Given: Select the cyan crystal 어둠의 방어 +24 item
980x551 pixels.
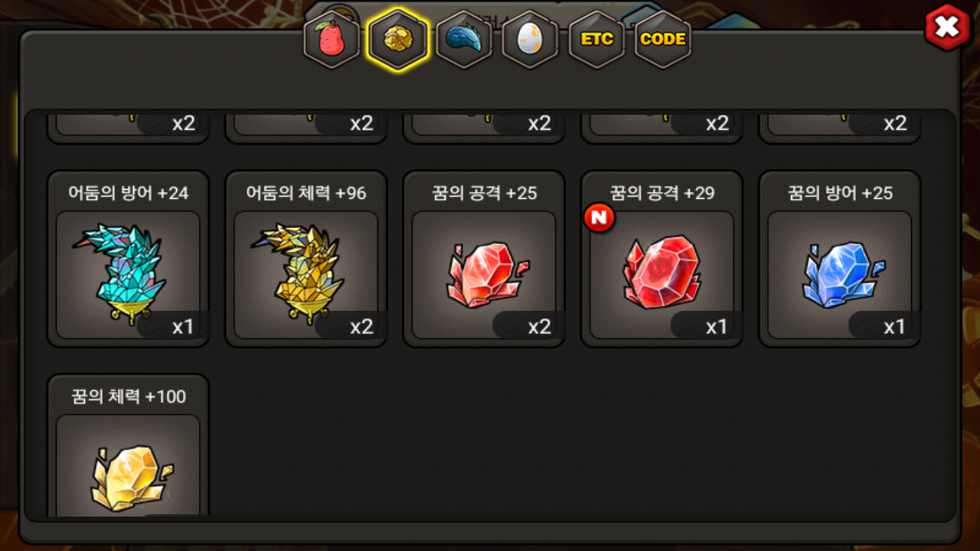Looking at the screenshot, I should [x=128, y=259].
